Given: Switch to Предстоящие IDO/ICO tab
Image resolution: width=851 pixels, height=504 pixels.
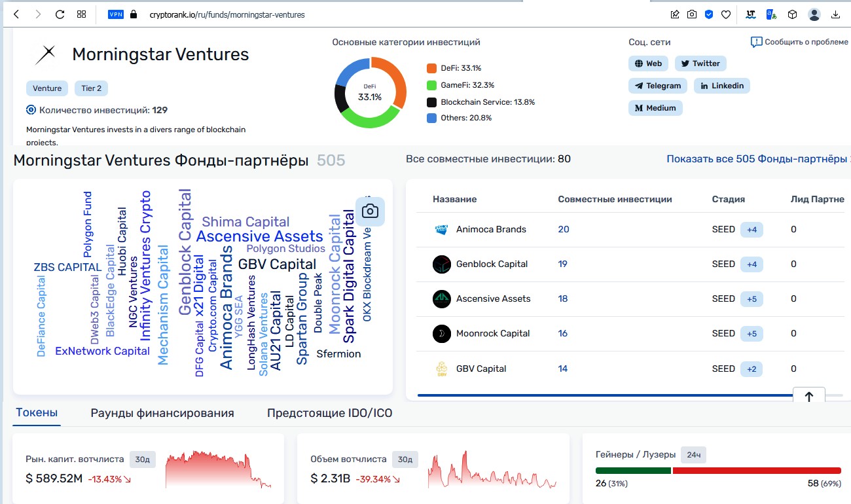Looking at the screenshot, I should 329,413.
